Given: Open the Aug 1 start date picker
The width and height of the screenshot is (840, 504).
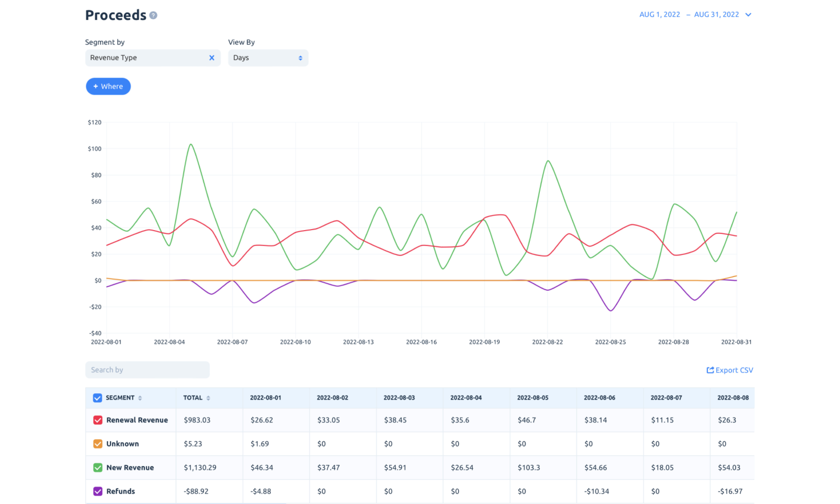Looking at the screenshot, I should [x=659, y=14].
